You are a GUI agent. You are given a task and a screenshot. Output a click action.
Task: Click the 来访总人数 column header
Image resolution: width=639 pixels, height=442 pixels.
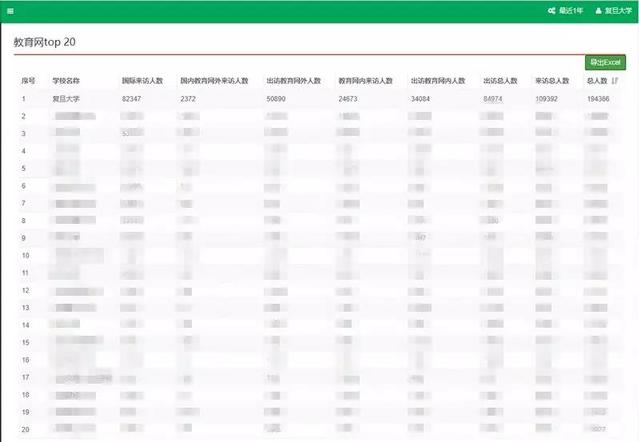(x=552, y=80)
